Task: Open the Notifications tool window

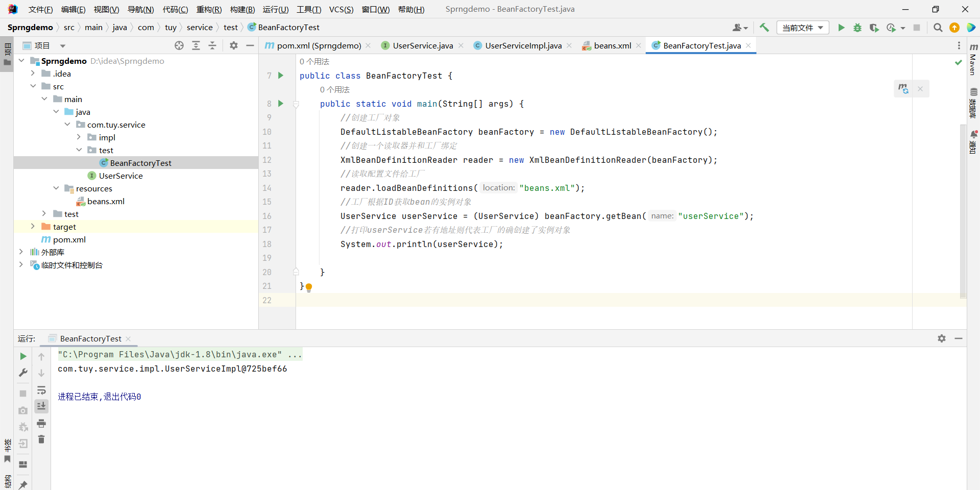Action: pyautogui.click(x=973, y=142)
